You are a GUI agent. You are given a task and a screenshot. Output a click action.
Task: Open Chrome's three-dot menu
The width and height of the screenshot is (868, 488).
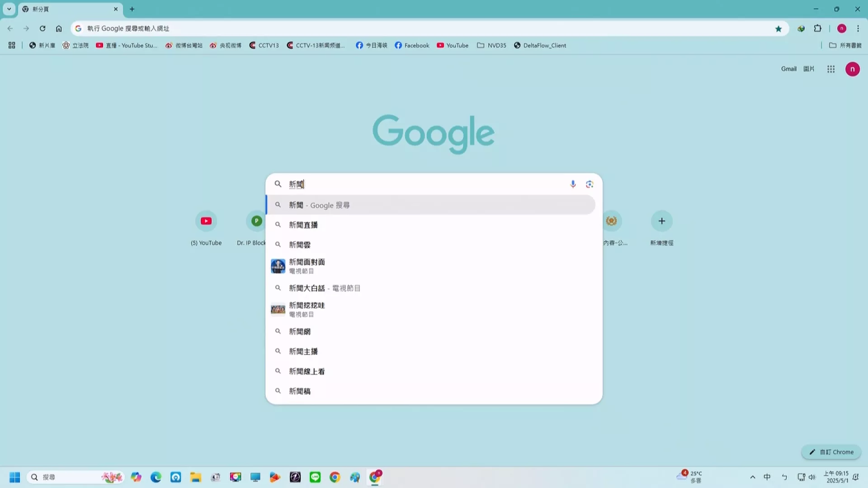point(858,28)
